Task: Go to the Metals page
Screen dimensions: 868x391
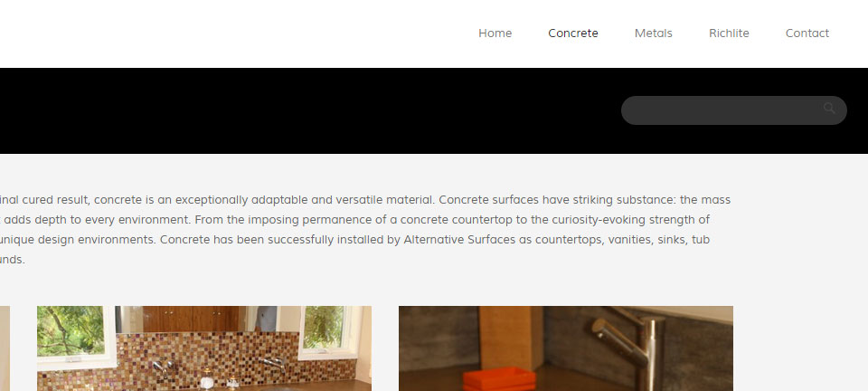Action: pyautogui.click(x=653, y=33)
